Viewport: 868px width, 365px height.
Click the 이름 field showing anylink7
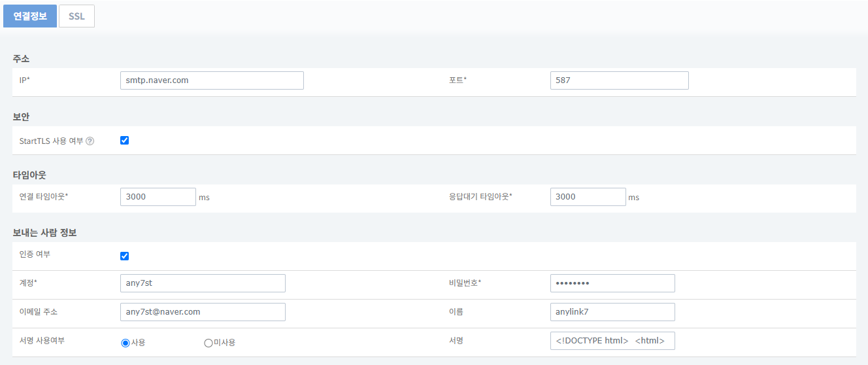coord(612,312)
